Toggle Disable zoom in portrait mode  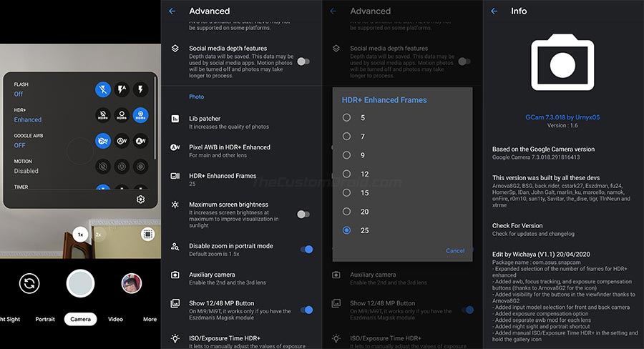click(307, 249)
